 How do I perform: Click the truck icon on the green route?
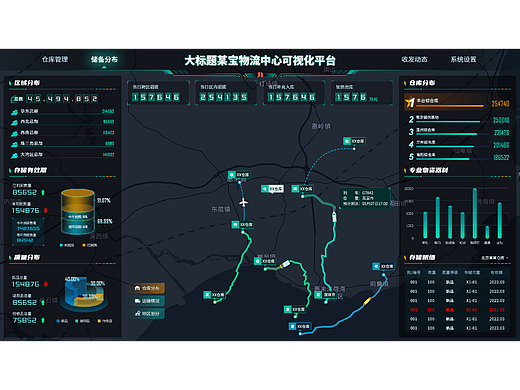285,265
